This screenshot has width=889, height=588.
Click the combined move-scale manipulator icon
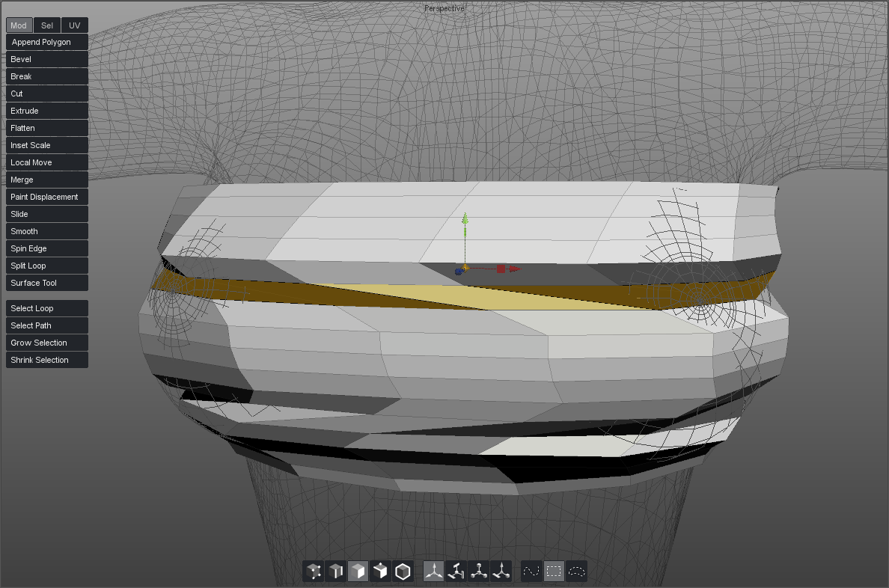pyautogui.click(x=501, y=572)
